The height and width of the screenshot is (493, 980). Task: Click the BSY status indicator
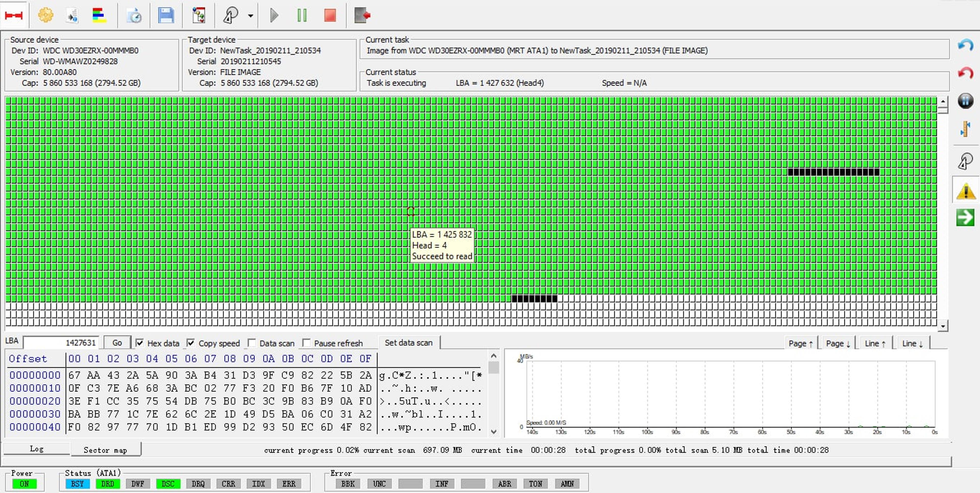[x=77, y=484]
